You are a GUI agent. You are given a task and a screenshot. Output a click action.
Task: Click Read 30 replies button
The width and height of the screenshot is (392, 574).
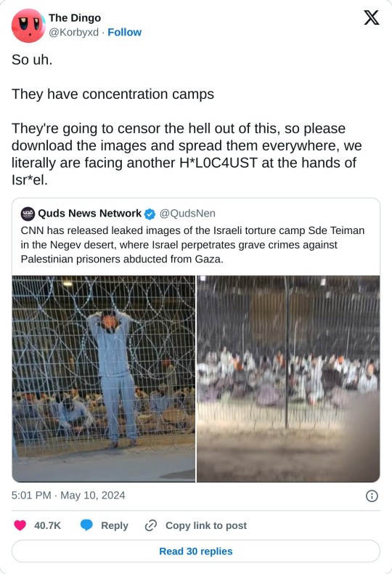pyautogui.click(x=196, y=551)
